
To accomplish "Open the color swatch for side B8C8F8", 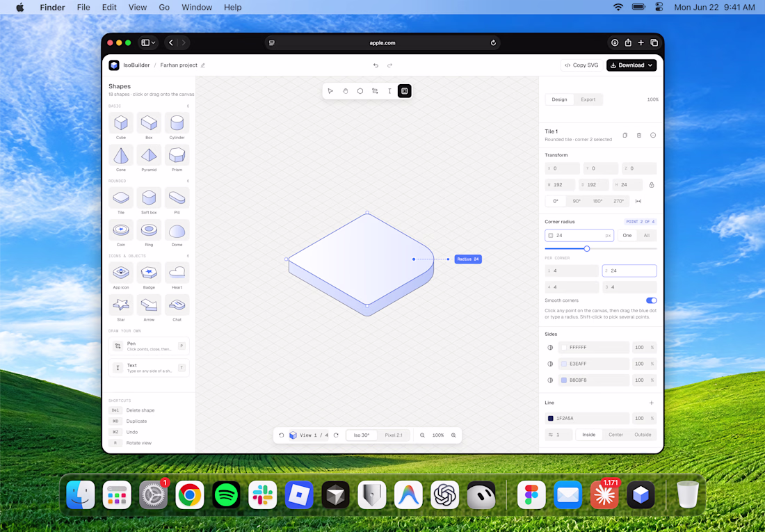I will 564,380.
